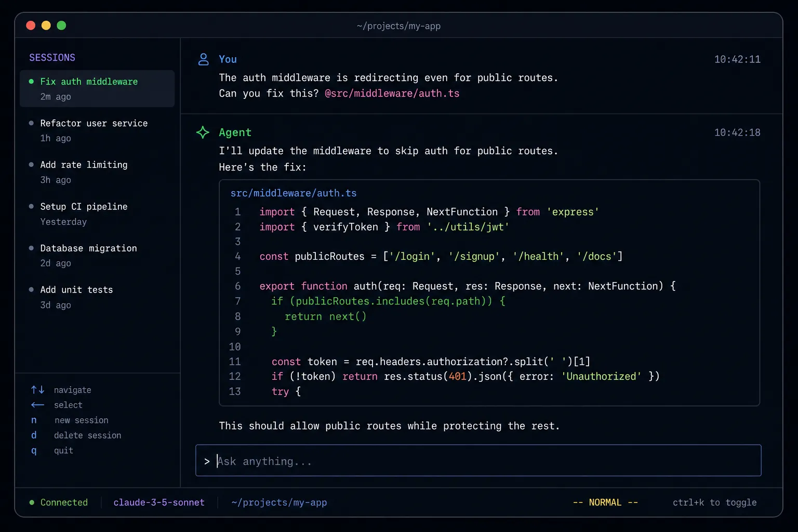
Task: Click the Yesterday timestamp
Action: 63,222
